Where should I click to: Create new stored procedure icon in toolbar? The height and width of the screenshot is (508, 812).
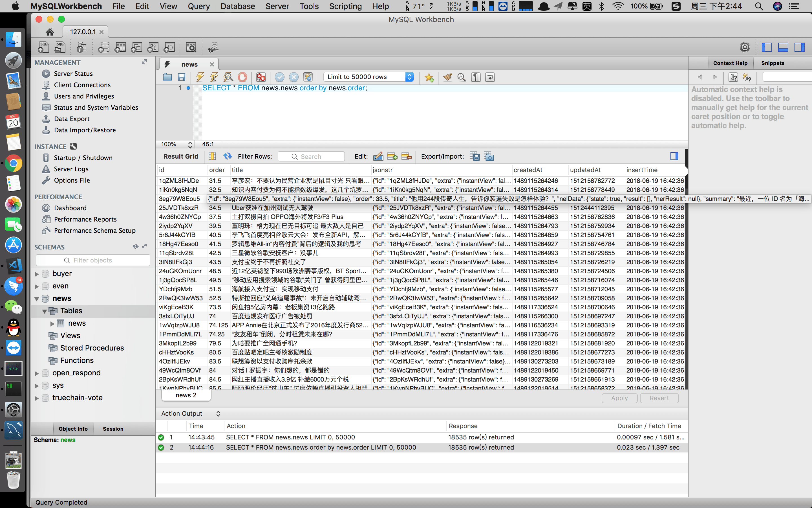153,47
